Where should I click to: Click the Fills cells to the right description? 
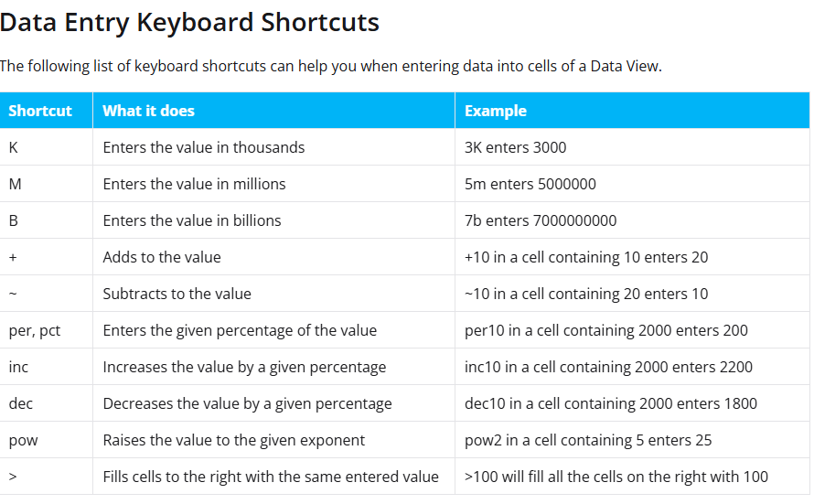271,477
